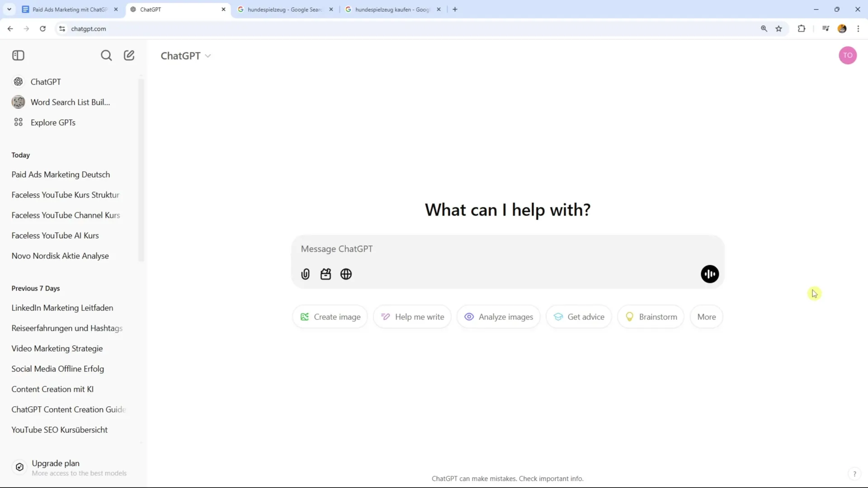Open the ChatGPT model selector dropdown
Image resolution: width=868 pixels, height=488 pixels.
pyautogui.click(x=186, y=56)
